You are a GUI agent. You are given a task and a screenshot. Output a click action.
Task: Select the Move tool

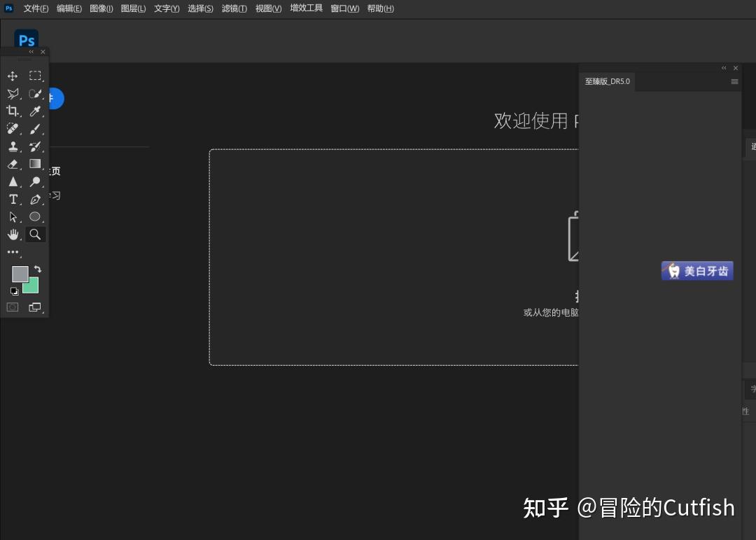coord(12,76)
